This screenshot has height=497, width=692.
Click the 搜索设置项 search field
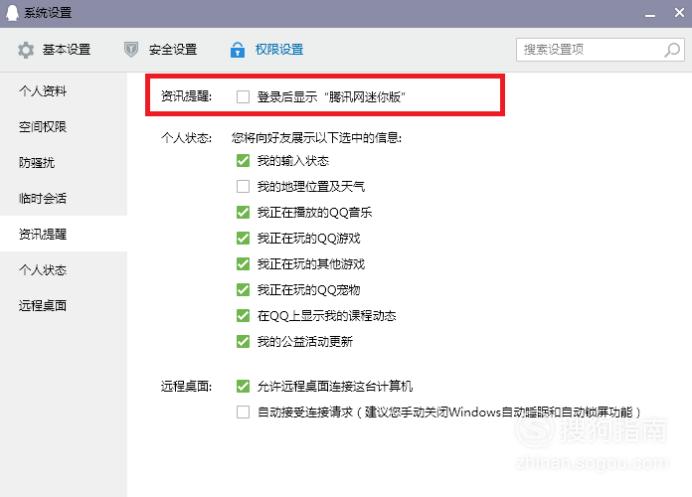click(x=600, y=49)
